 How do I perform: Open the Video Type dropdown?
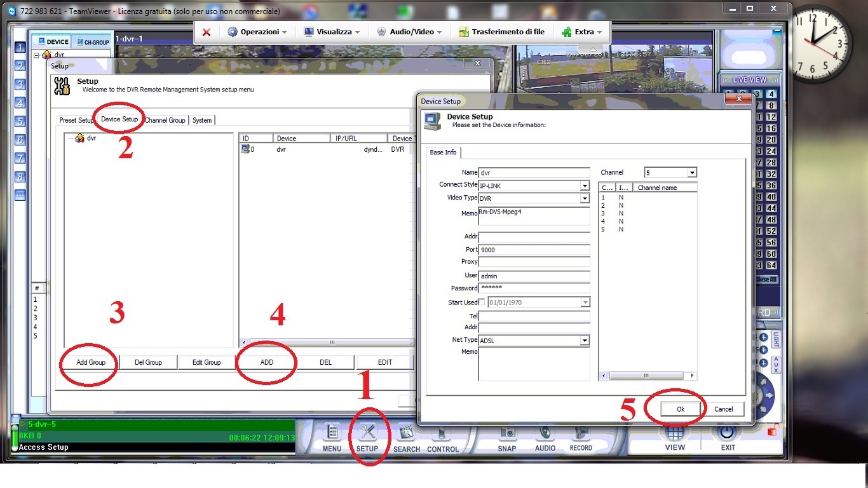pos(584,198)
